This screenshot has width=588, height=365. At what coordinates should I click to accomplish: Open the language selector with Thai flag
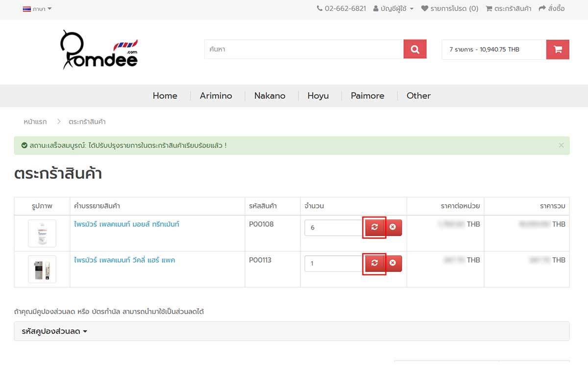[x=37, y=9]
